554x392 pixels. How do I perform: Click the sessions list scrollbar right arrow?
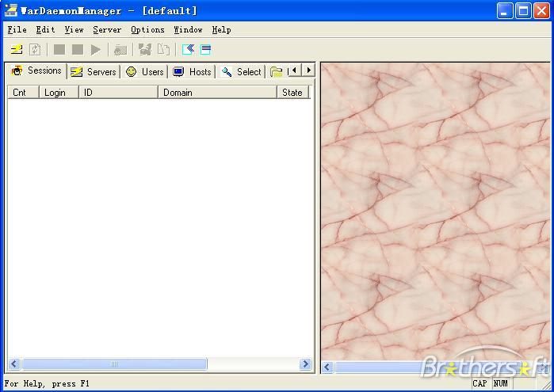[305, 363]
